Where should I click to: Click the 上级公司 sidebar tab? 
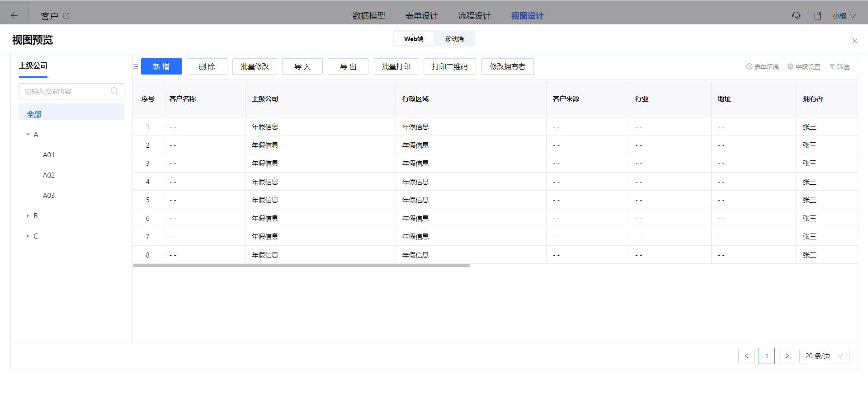tap(33, 66)
